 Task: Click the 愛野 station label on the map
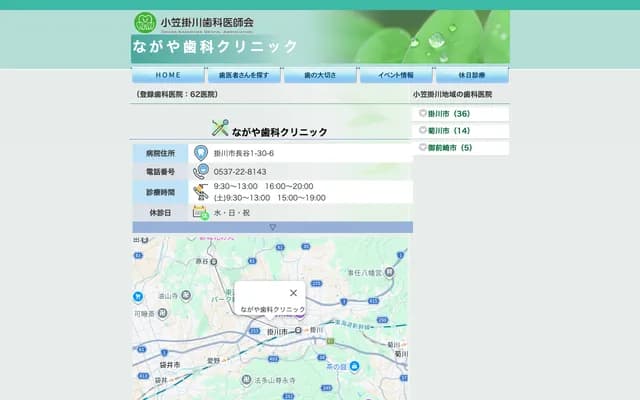click(213, 361)
